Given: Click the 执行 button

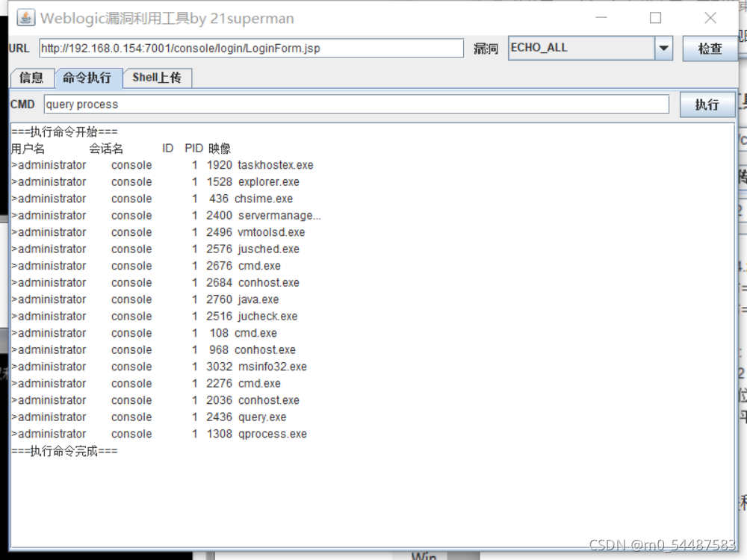Looking at the screenshot, I should click(x=707, y=105).
